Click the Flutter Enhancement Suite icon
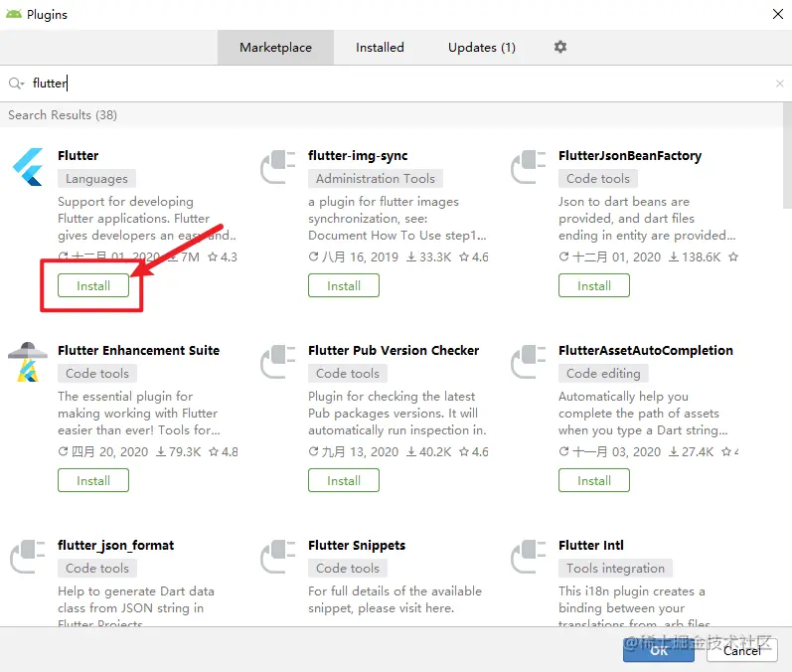This screenshot has width=792, height=672. [x=28, y=362]
